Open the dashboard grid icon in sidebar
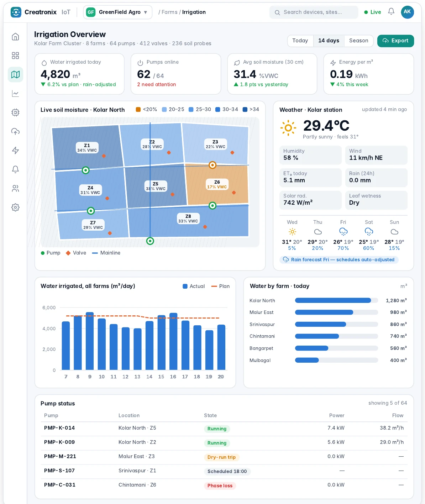 [x=15, y=56]
